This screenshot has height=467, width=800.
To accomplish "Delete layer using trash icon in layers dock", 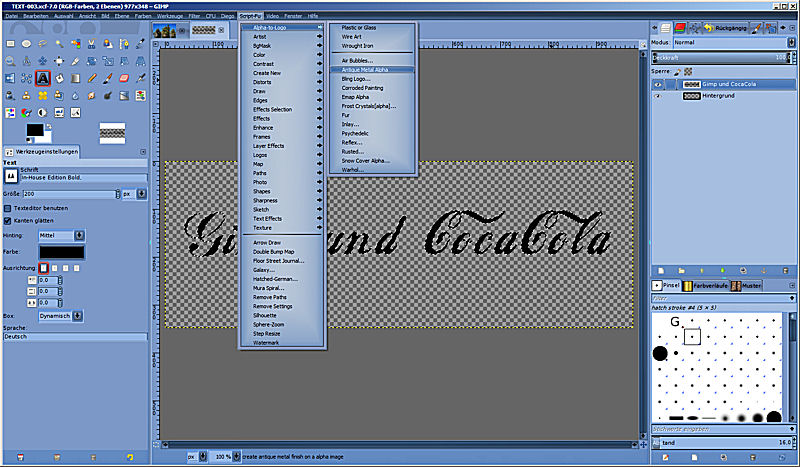I will pyautogui.click(x=786, y=271).
